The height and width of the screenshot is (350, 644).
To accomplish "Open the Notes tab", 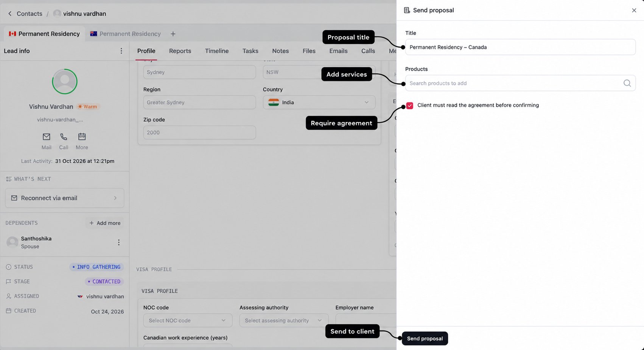I will 280,51.
